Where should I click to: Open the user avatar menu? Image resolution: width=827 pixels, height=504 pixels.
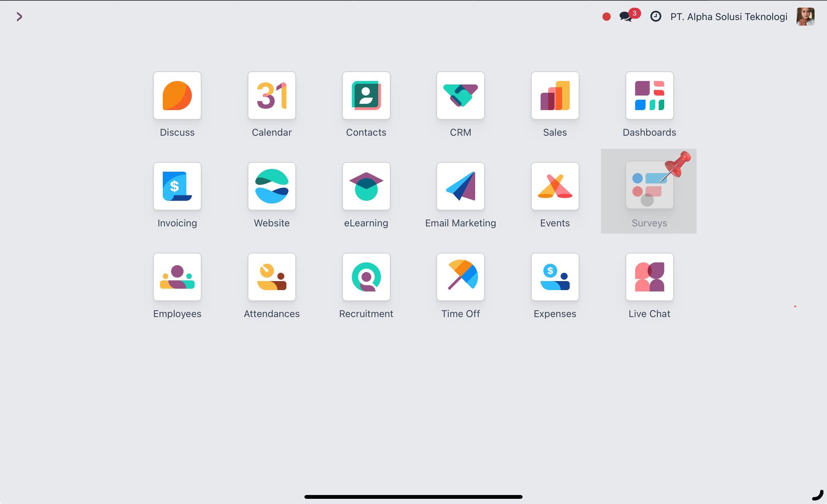[x=805, y=17]
